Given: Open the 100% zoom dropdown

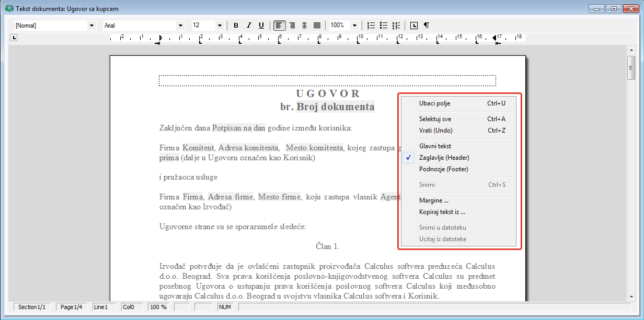Looking at the screenshot, I should point(354,25).
